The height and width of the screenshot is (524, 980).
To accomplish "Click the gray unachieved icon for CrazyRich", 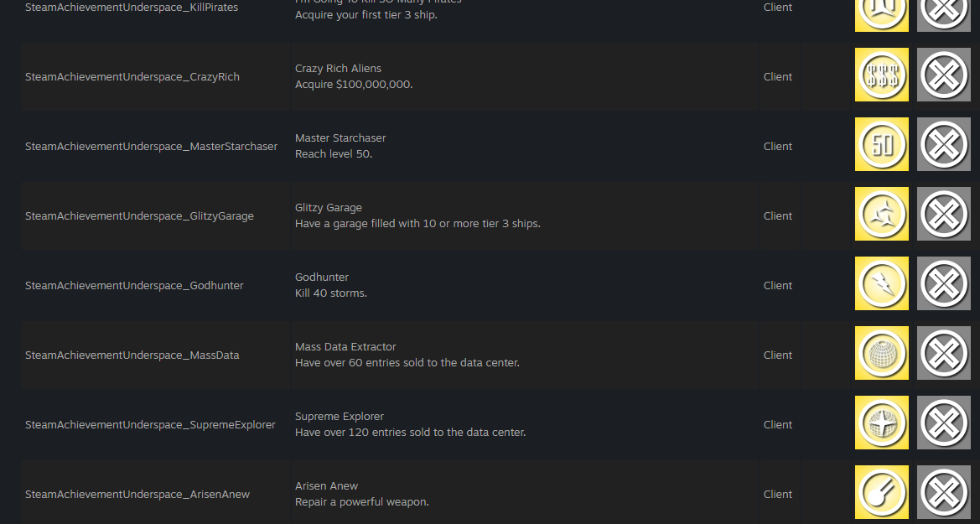I will pyautogui.click(x=944, y=75).
